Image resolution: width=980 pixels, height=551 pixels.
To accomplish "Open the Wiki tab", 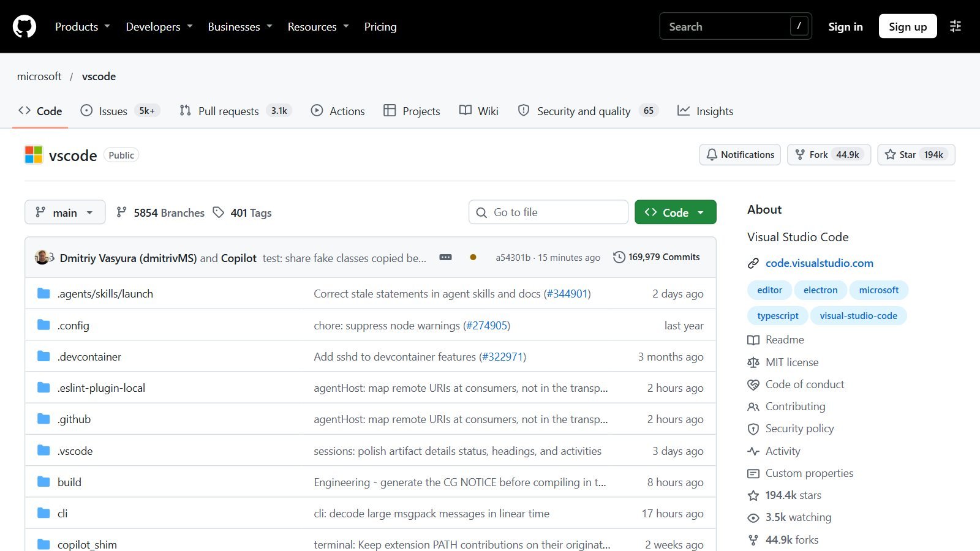I will 479,111.
